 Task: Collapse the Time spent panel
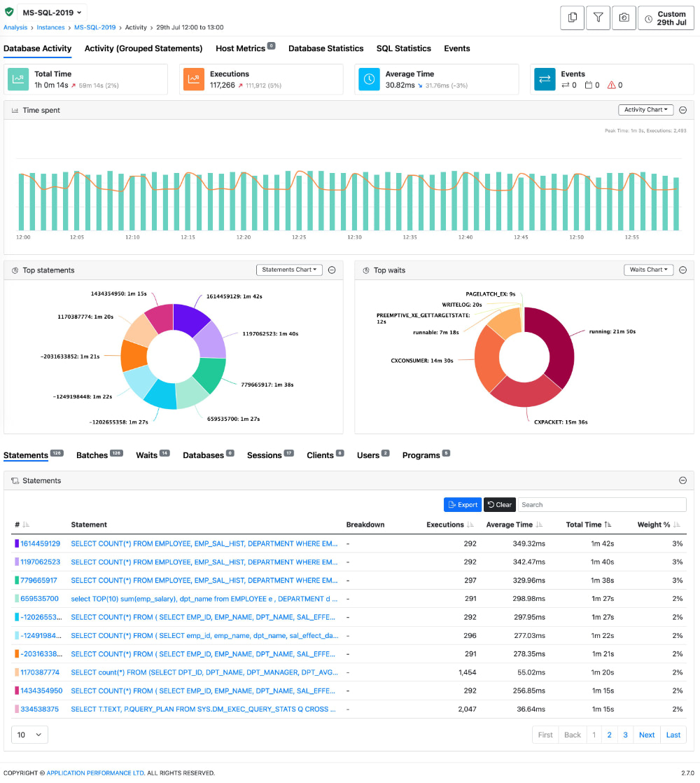click(x=682, y=110)
